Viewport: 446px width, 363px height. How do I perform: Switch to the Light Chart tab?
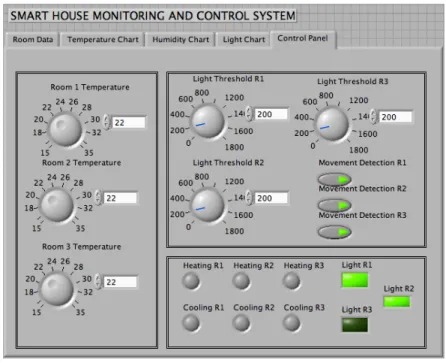coord(244,40)
